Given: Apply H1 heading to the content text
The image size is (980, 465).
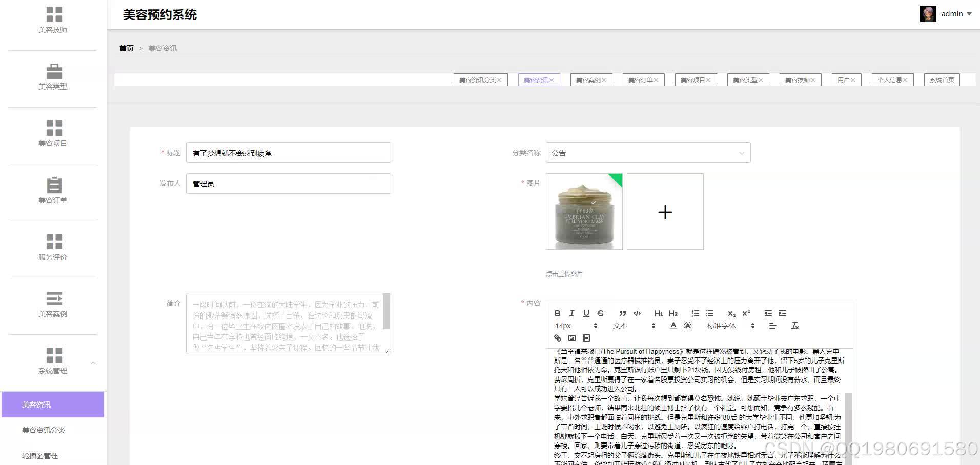Looking at the screenshot, I should tap(659, 313).
